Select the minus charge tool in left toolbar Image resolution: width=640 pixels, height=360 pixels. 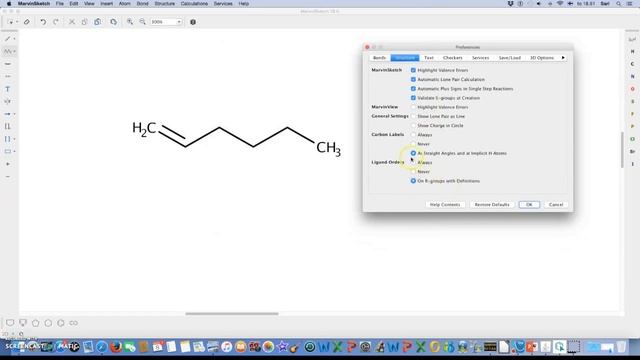click(7, 177)
